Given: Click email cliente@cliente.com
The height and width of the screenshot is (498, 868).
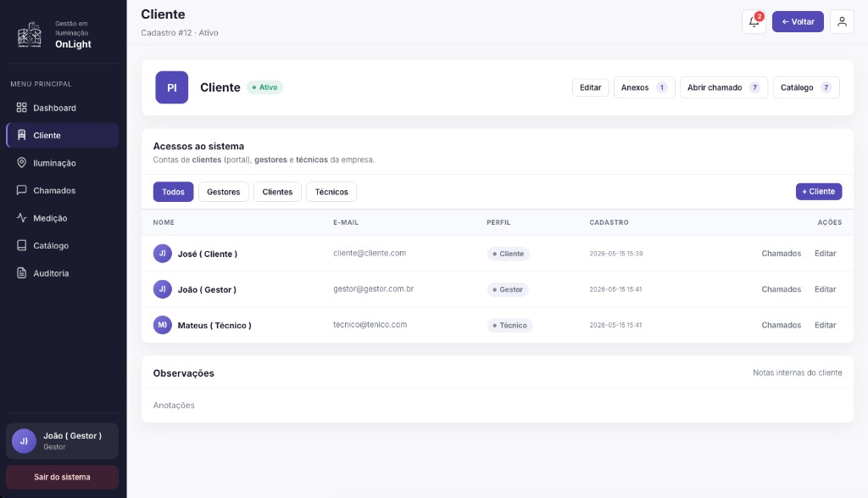Looking at the screenshot, I should click(x=370, y=253).
